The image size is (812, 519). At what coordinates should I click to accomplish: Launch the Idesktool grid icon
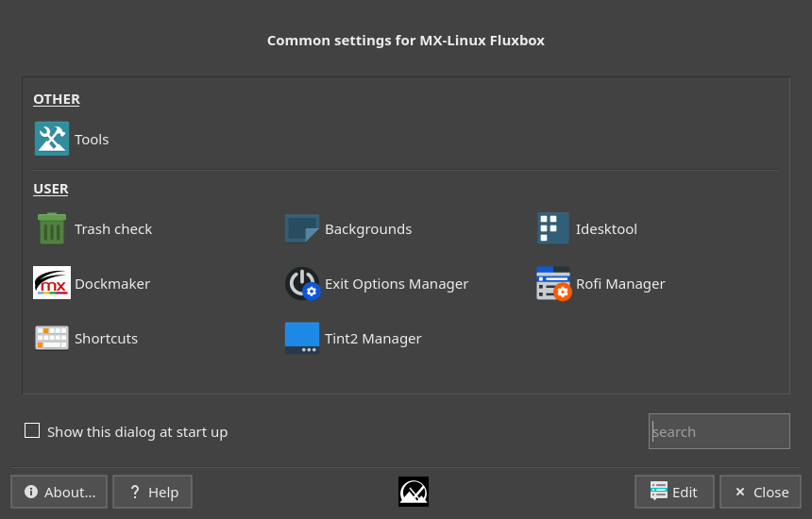click(x=553, y=228)
